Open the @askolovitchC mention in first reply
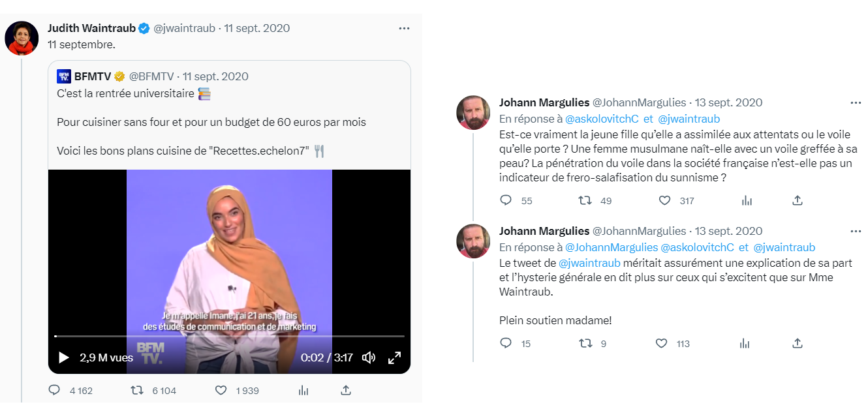The width and height of the screenshot is (868, 411). click(601, 119)
